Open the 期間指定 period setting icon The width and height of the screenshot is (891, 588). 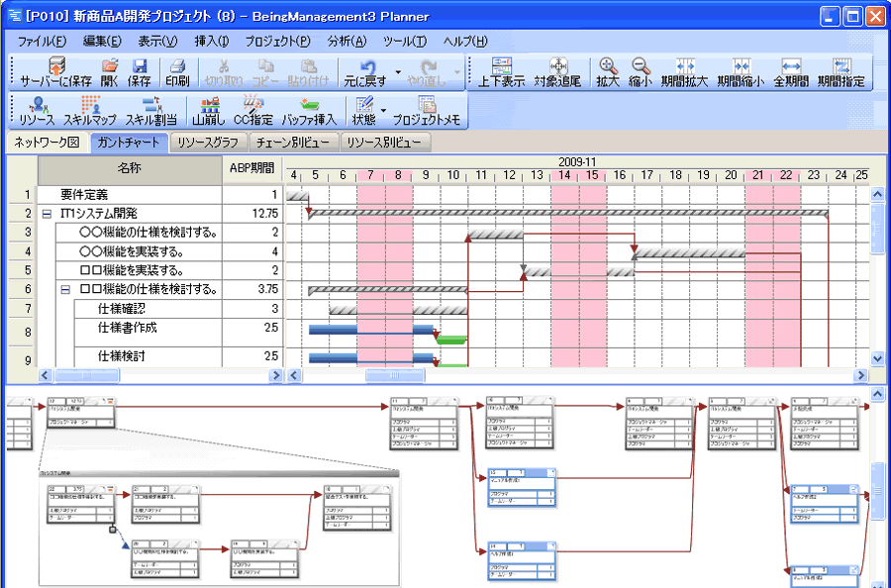(841, 72)
